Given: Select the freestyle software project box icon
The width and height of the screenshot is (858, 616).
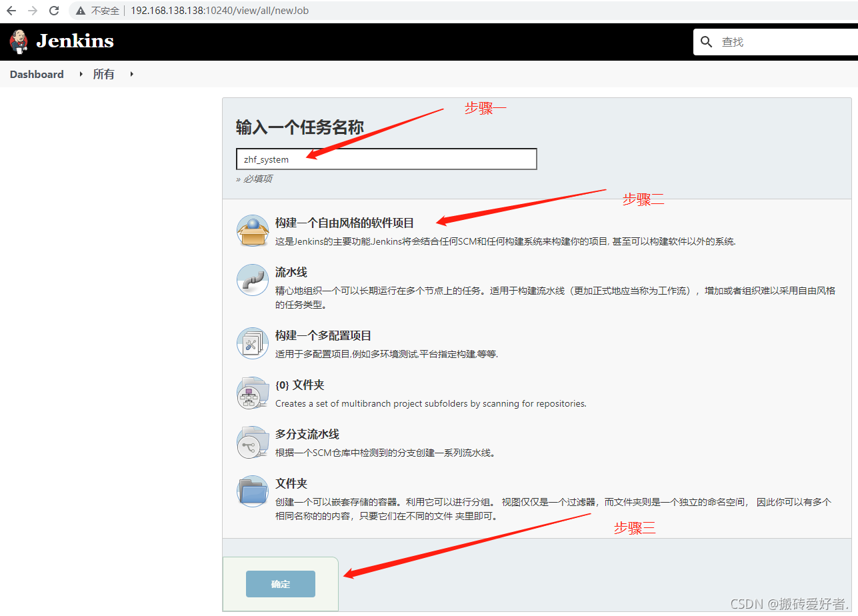Looking at the screenshot, I should [x=253, y=231].
